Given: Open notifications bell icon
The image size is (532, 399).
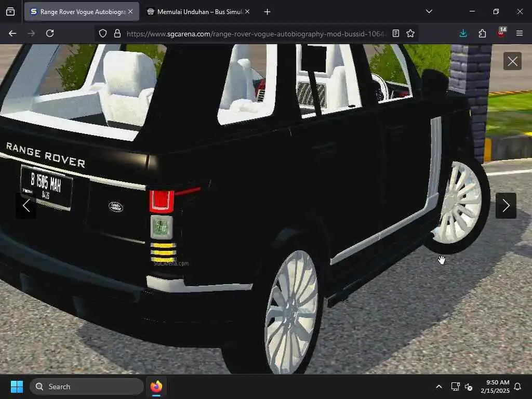Looking at the screenshot, I should (x=518, y=387).
